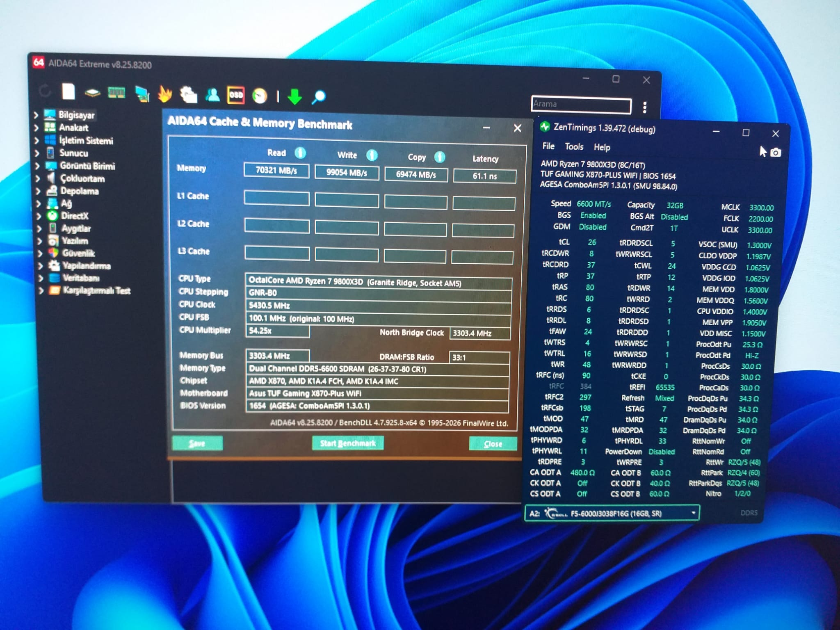Screen dimensions: 840x630
Task: Click the Memory Write value 99054 MB/s
Action: (x=347, y=172)
